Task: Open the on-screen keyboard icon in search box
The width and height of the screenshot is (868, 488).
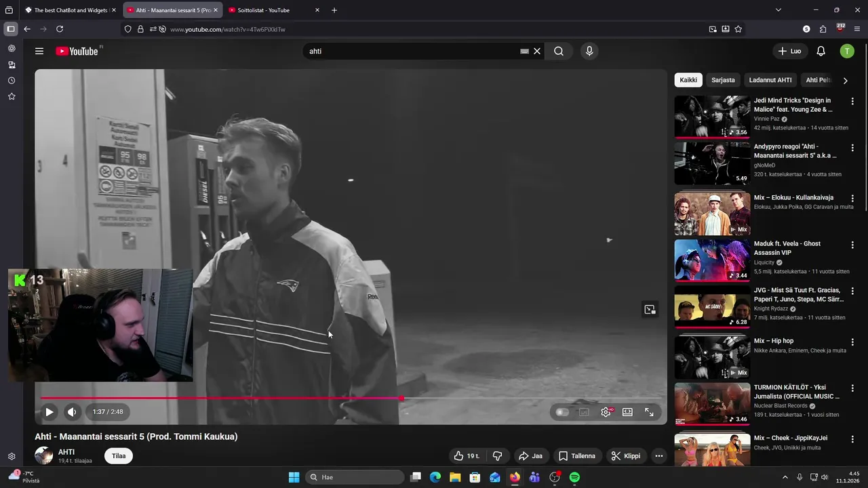Action: pyautogui.click(x=524, y=51)
